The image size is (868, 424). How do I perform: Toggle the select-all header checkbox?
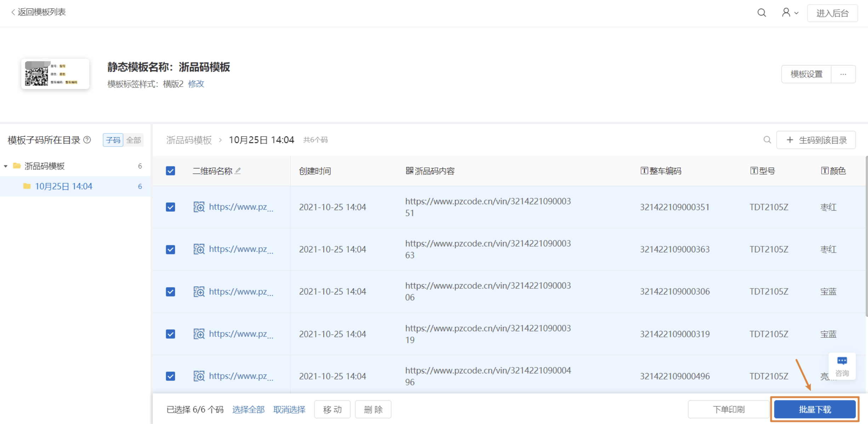[x=170, y=171]
